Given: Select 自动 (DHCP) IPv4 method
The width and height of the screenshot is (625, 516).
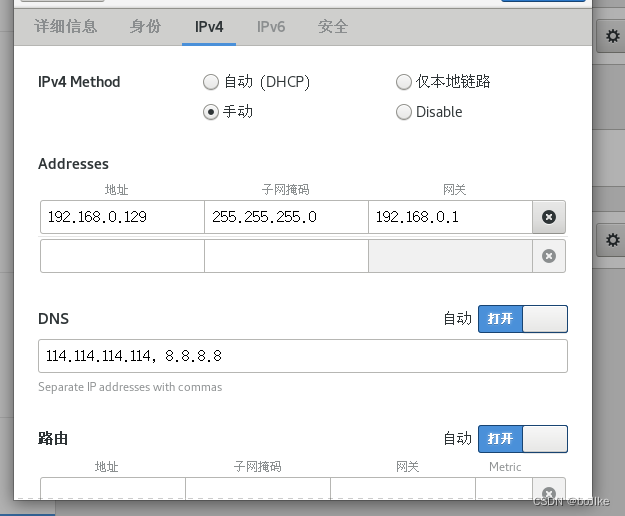Looking at the screenshot, I should click(210, 82).
